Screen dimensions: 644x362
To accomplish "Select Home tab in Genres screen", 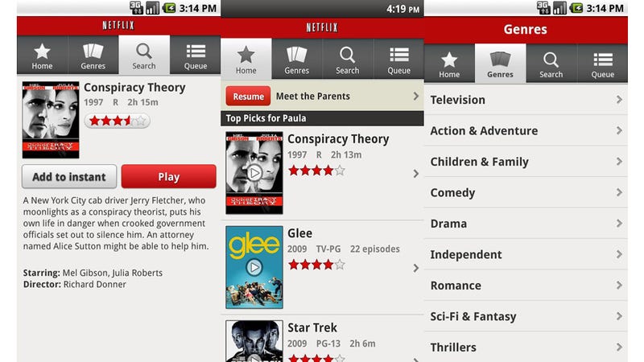I will click(x=449, y=64).
